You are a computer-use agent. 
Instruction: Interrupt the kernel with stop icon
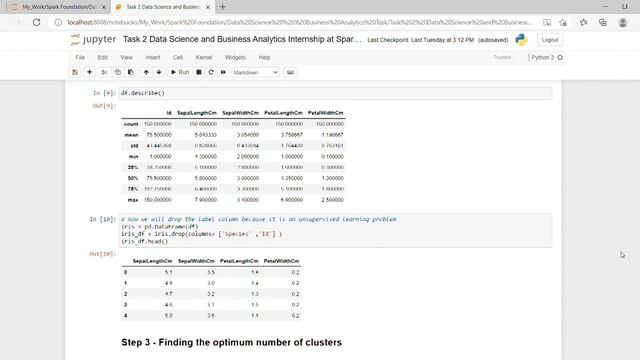coord(199,72)
